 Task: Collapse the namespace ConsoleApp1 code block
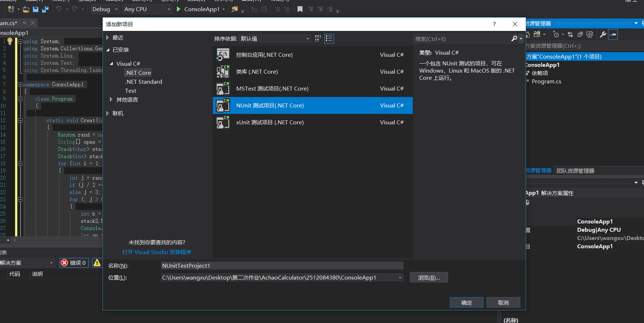pos(20,84)
